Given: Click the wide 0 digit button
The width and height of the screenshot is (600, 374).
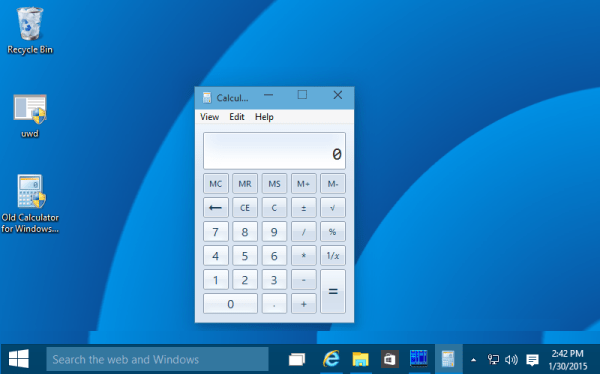Looking at the screenshot, I should (230, 304).
